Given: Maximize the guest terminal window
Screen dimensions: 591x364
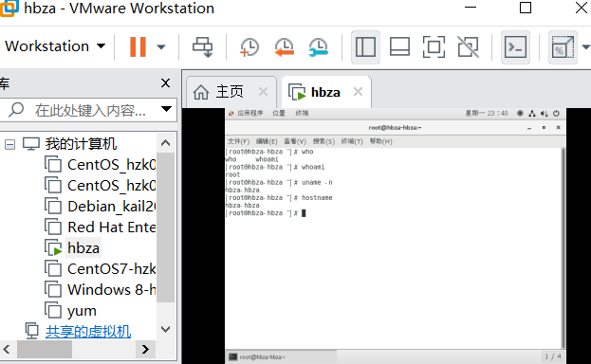Looking at the screenshot, I should pyautogui.click(x=544, y=128).
